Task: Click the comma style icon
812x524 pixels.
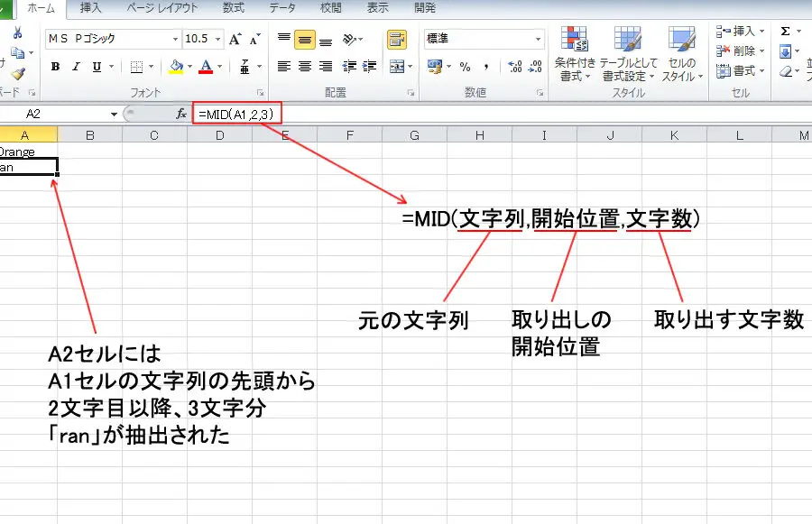Action: point(486,66)
